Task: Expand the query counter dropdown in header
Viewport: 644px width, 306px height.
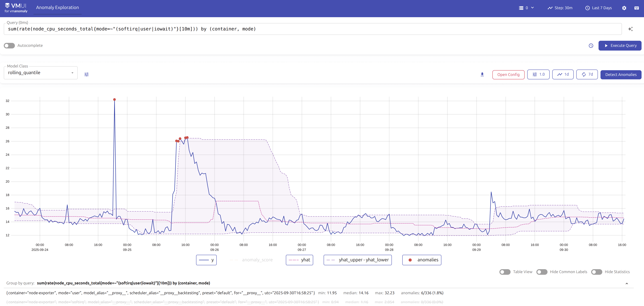Action: 526,8
